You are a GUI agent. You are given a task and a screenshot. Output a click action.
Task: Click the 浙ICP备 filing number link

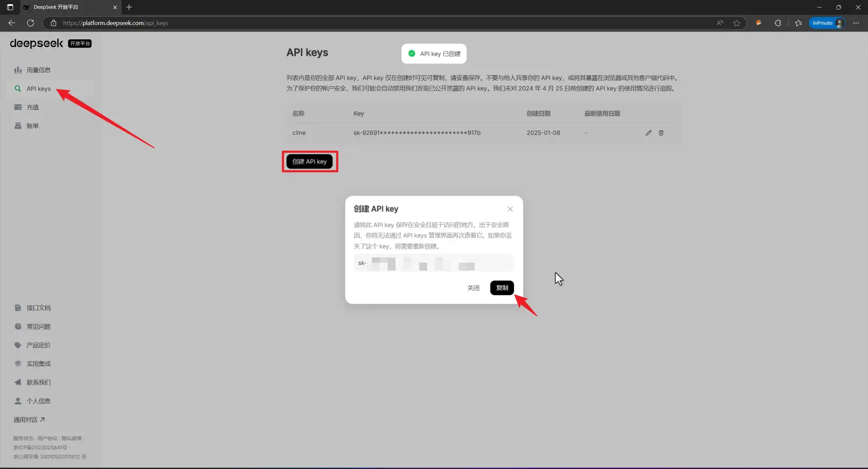pos(40,447)
